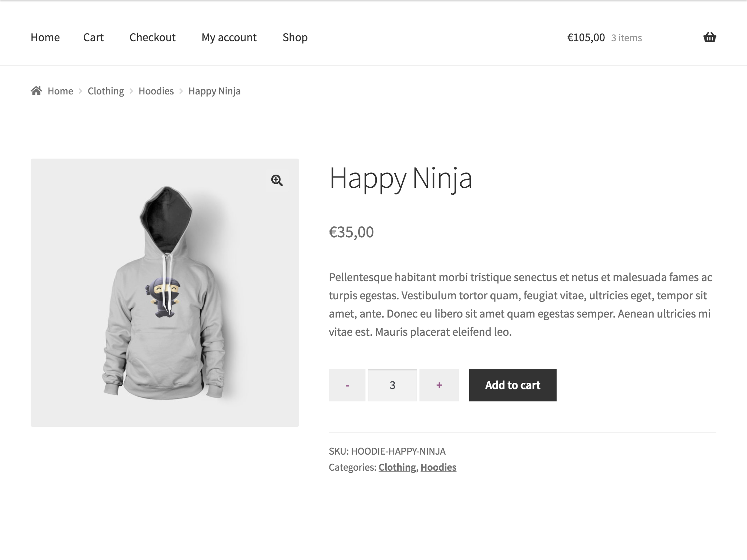747x560 pixels.
Task: Select the Hoodies category link
Action: (x=438, y=467)
